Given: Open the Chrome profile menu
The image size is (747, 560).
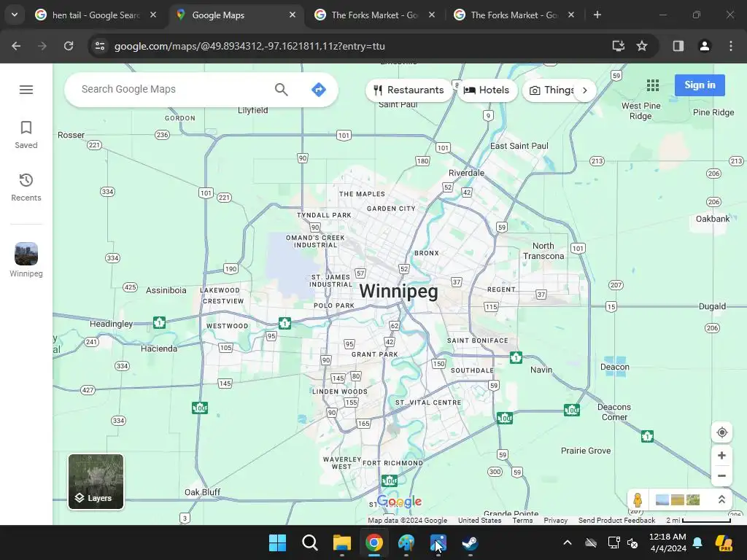Looking at the screenshot, I should coord(705,46).
